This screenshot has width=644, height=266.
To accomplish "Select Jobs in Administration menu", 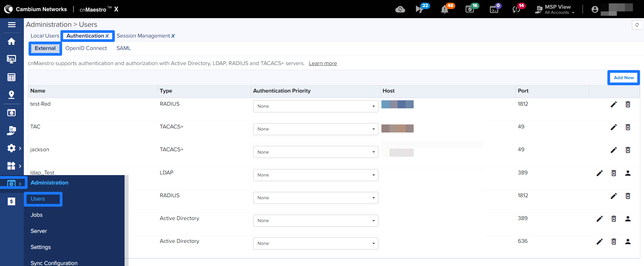I will click(37, 215).
